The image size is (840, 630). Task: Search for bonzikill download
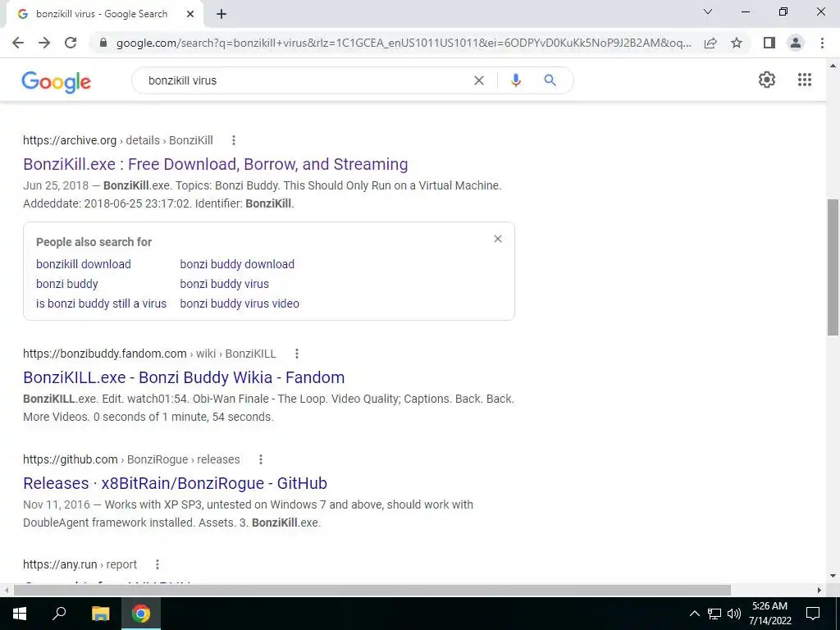[84, 264]
